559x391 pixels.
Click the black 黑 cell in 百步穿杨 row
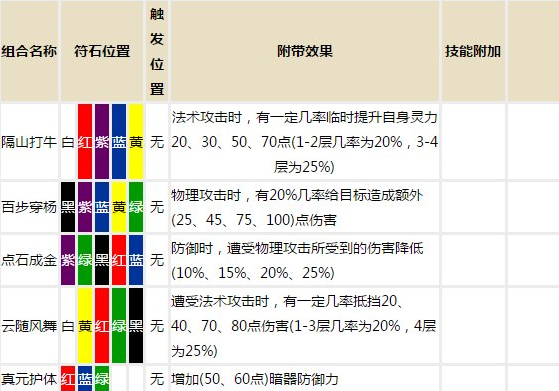(x=68, y=207)
